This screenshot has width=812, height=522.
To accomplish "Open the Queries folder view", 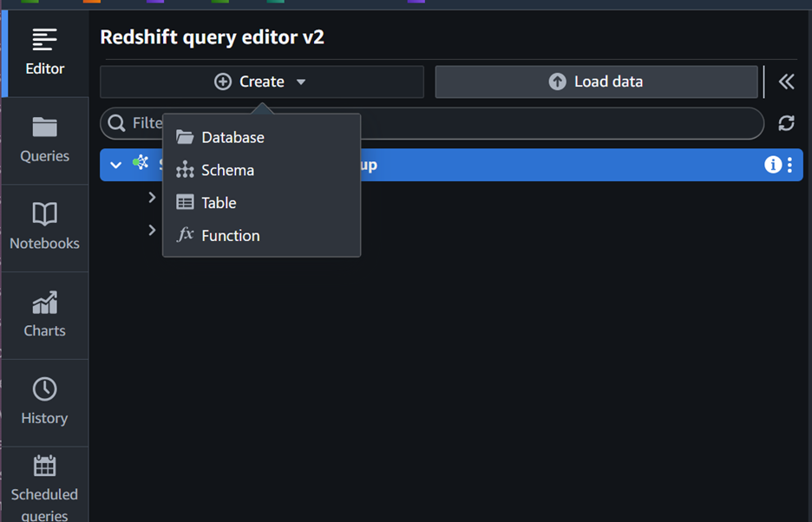I will pos(44,140).
